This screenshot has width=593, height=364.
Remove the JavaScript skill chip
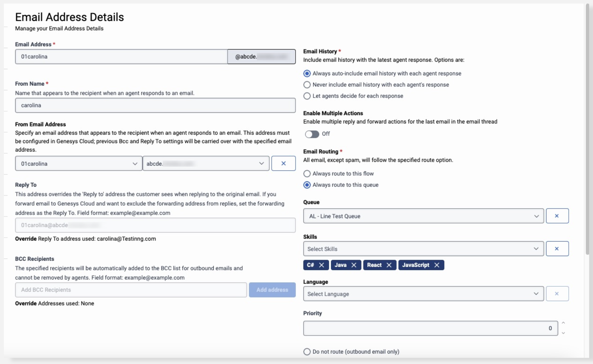click(437, 265)
